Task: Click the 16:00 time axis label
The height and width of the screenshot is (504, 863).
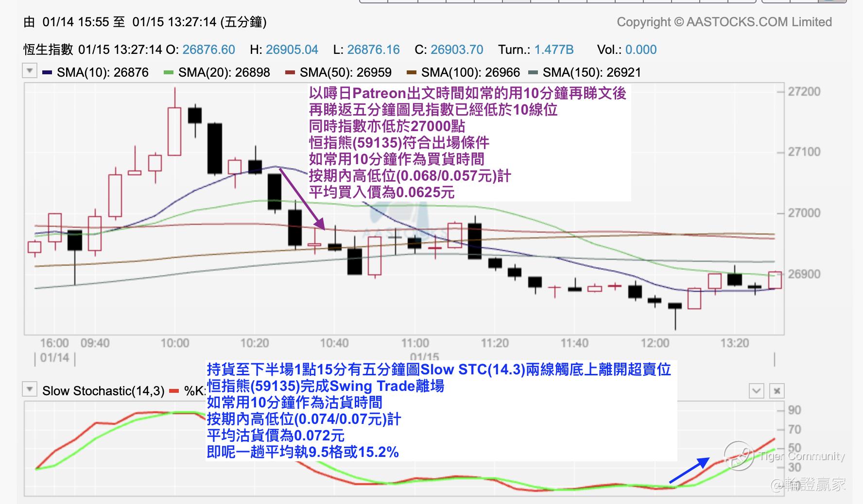Action: pos(54,343)
